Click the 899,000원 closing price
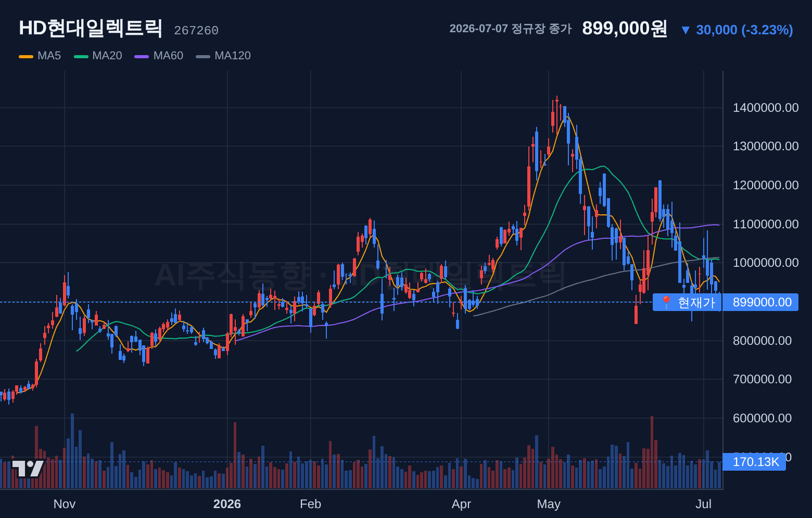 tap(625, 29)
